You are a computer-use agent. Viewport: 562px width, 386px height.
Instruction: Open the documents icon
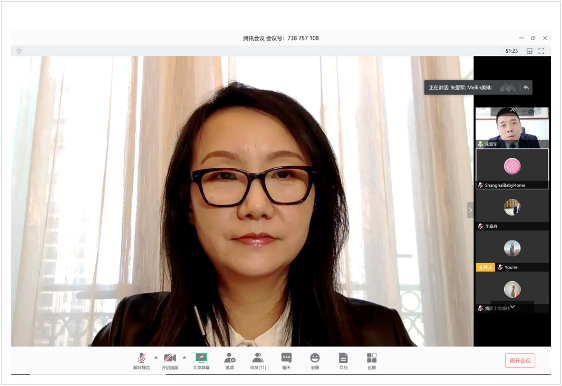(x=343, y=361)
